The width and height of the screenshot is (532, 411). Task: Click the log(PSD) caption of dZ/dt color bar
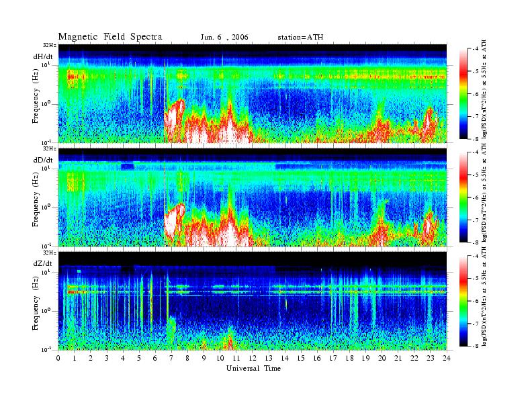pos(484,297)
